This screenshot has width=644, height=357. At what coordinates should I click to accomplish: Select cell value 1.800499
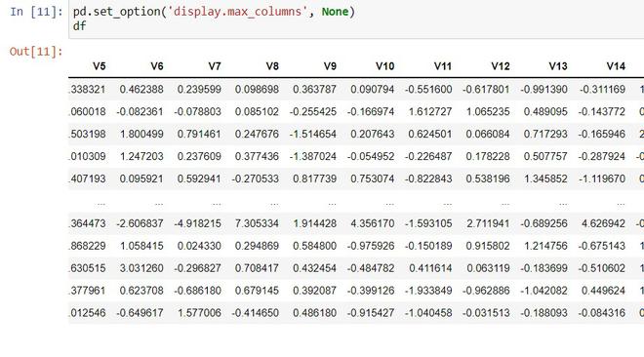(x=141, y=134)
